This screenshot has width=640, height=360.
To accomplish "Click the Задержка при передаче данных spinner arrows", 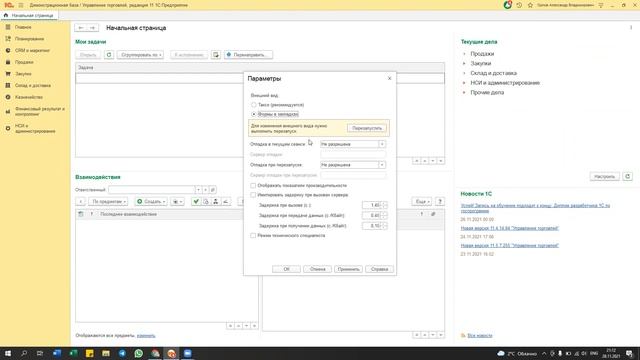I will click(384, 215).
